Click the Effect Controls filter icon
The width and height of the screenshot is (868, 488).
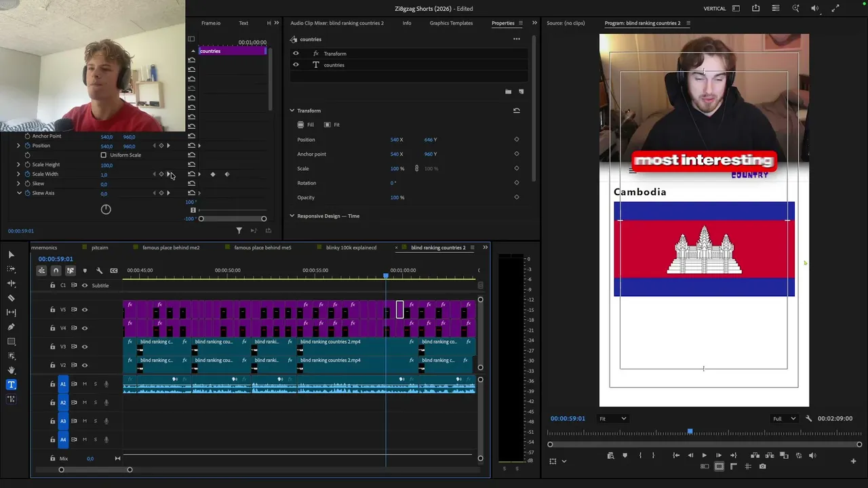(239, 230)
